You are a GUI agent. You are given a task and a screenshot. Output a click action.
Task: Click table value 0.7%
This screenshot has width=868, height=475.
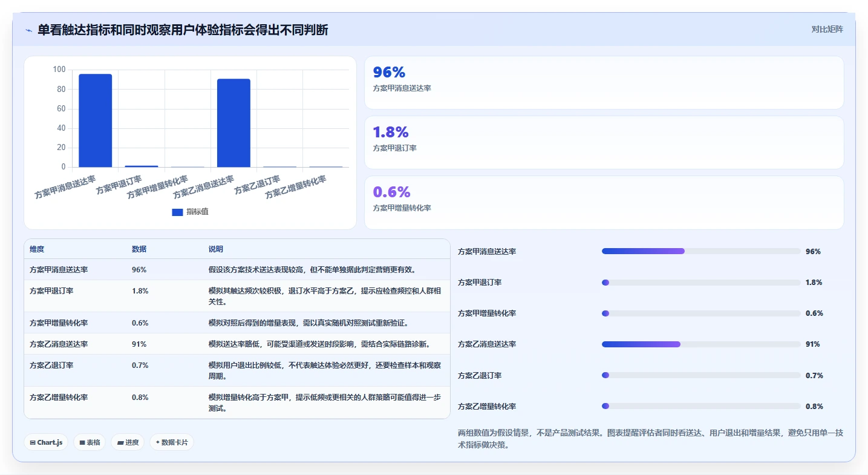coord(140,365)
